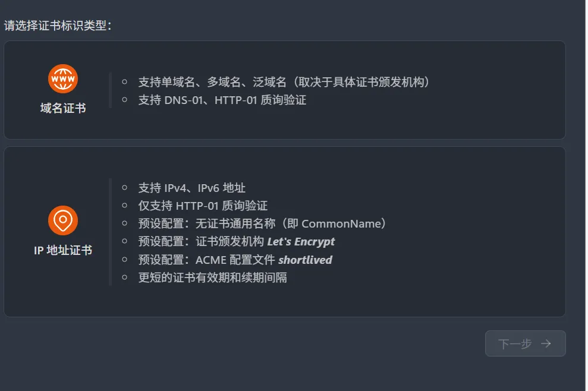
Task: Select the location pin icon for IP 地址证书
Action: (63, 219)
